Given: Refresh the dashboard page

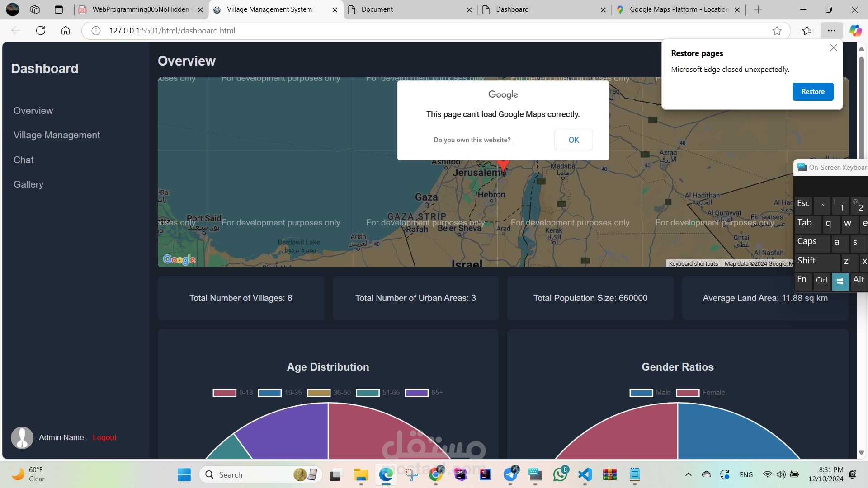Looking at the screenshot, I should coord(41,30).
